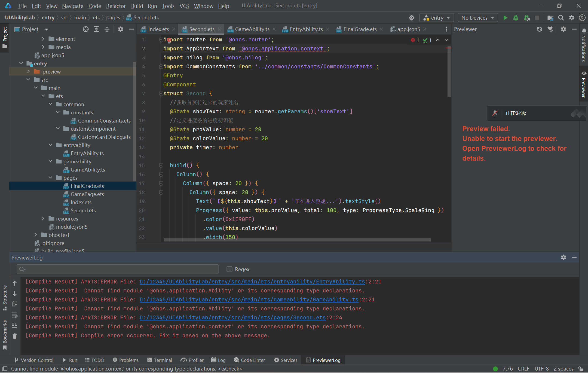This screenshot has height=373, width=588.
Task: Toggle fold marker on build() line
Action: click(161, 165)
